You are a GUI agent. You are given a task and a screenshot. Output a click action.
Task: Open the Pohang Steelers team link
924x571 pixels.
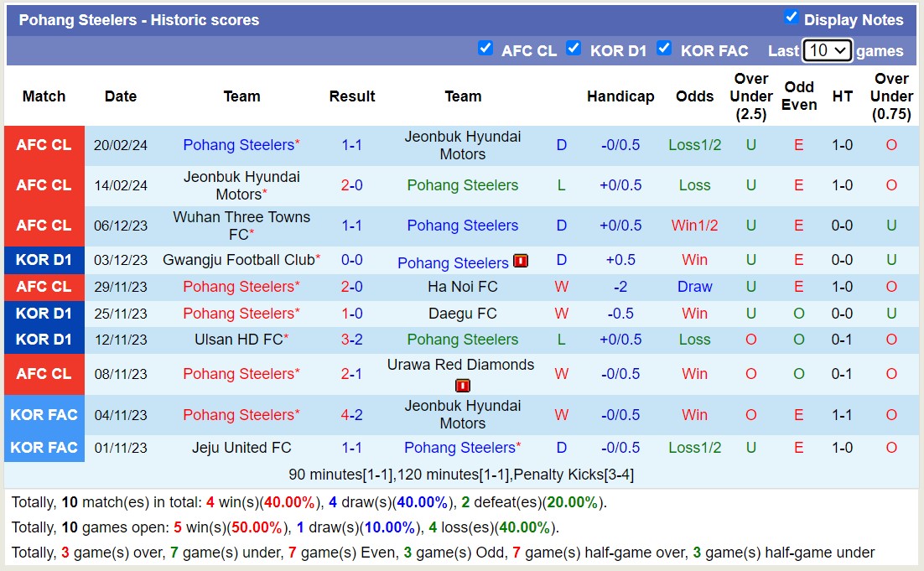[239, 144]
